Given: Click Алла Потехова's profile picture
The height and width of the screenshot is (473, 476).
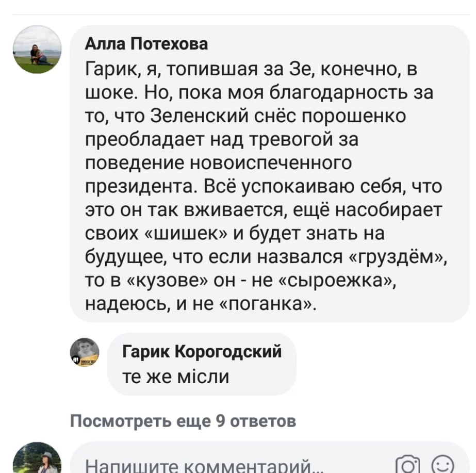Looking at the screenshot, I should tap(37, 50).
